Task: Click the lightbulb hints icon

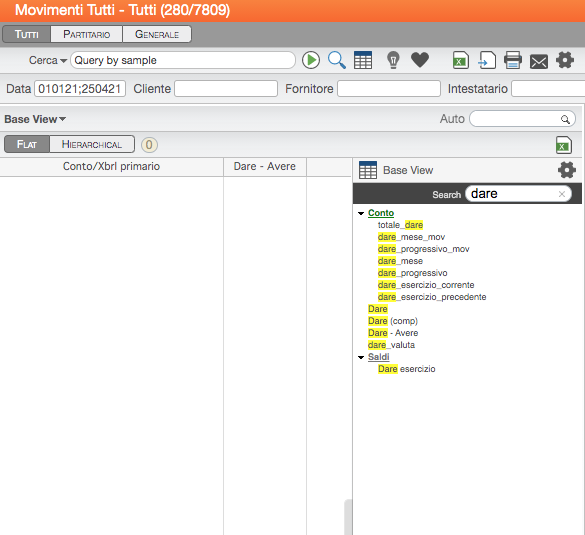Action: [393, 60]
